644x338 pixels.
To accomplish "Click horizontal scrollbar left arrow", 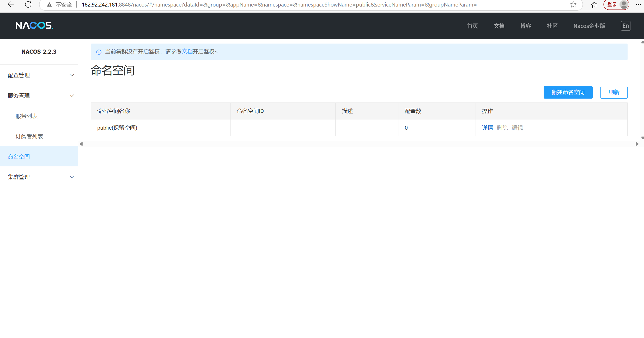I will [x=81, y=144].
